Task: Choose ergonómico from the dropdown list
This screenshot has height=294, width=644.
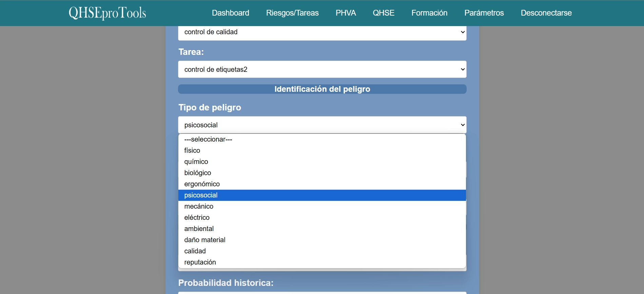Action: [x=202, y=184]
